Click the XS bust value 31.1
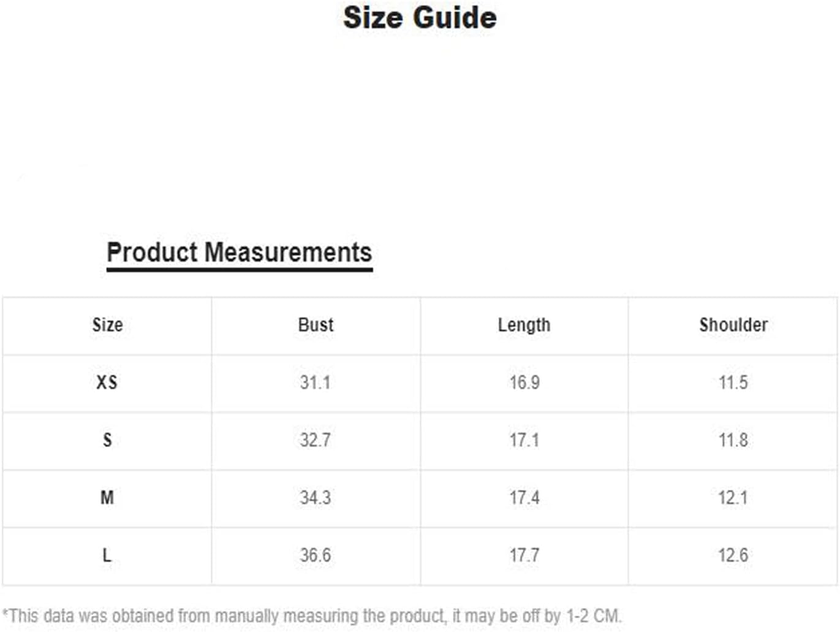Image resolution: width=840 pixels, height=632 pixels. click(x=315, y=383)
